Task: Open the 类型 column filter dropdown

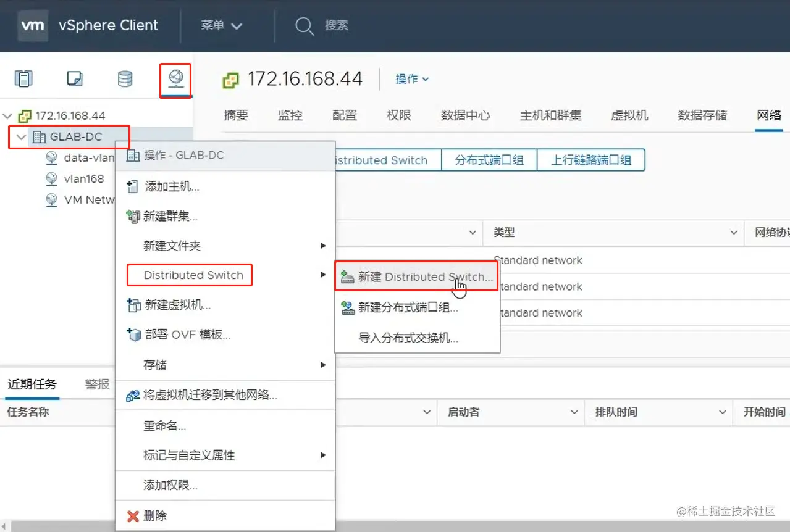Action: [734, 233]
